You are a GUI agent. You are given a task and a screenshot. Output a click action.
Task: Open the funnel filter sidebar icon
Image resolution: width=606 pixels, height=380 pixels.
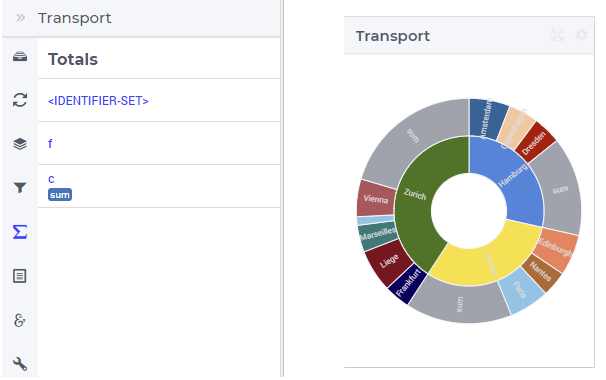(20, 187)
